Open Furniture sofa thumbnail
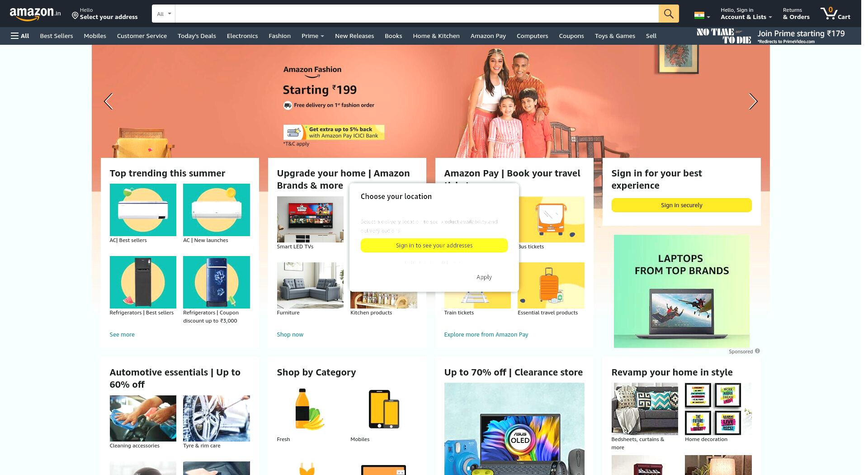 pyautogui.click(x=310, y=285)
